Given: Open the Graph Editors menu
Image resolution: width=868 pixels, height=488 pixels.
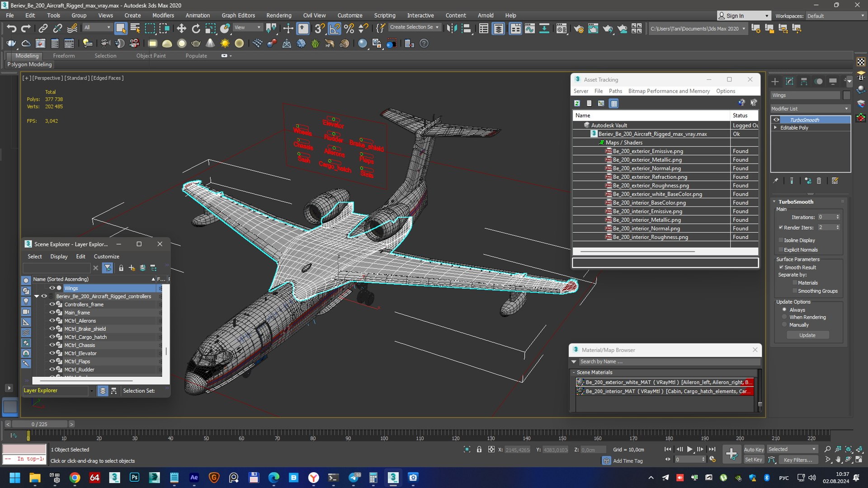Looking at the screenshot, I should tap(238, 15).
